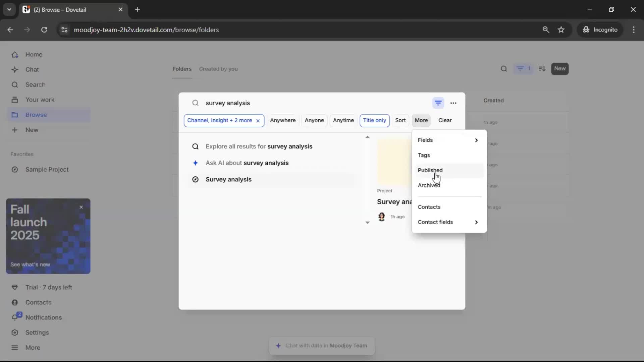The width and height of the screenshot is (644, 362).
Task: Open the Anytime date dropdown
Action: point(343,120)
